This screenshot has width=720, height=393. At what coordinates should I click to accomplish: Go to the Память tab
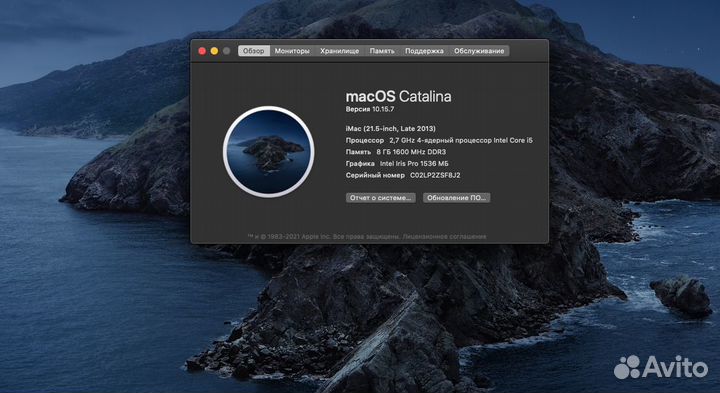[x=382, y=51]
